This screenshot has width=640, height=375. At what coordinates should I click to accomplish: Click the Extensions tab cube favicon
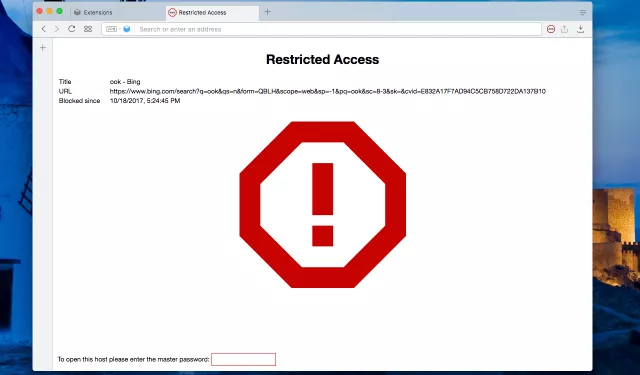77,13
